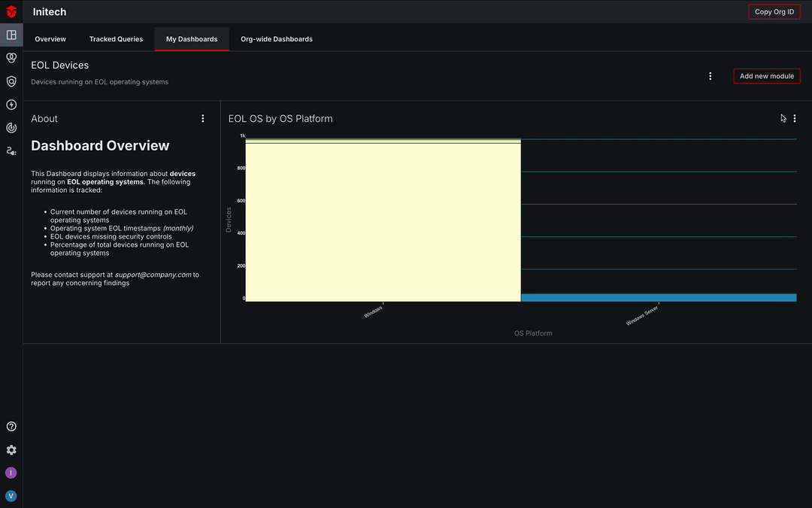The image size is (812, 508).
Task: Open the EOL Devices dashboard options menu
Action: click(710, 76)
